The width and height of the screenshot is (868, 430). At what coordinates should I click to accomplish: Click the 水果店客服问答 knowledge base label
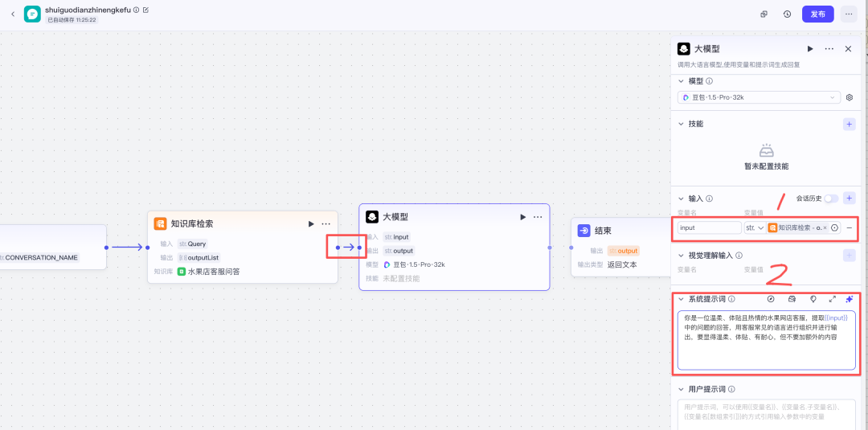pyautogui.click(x=214, y=272)
